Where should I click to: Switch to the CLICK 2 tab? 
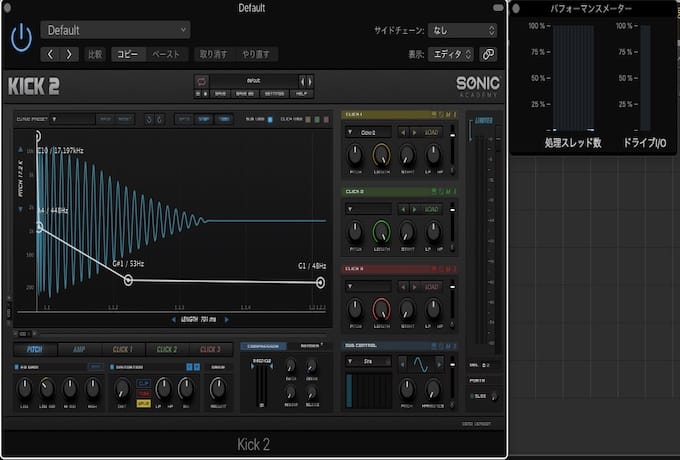(167, 349)
